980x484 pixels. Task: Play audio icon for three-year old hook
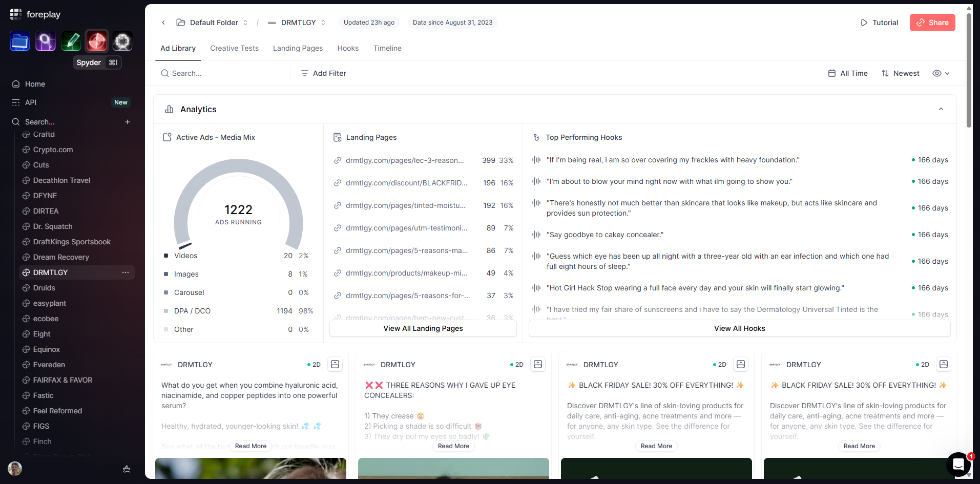click(x=536, y=256)
